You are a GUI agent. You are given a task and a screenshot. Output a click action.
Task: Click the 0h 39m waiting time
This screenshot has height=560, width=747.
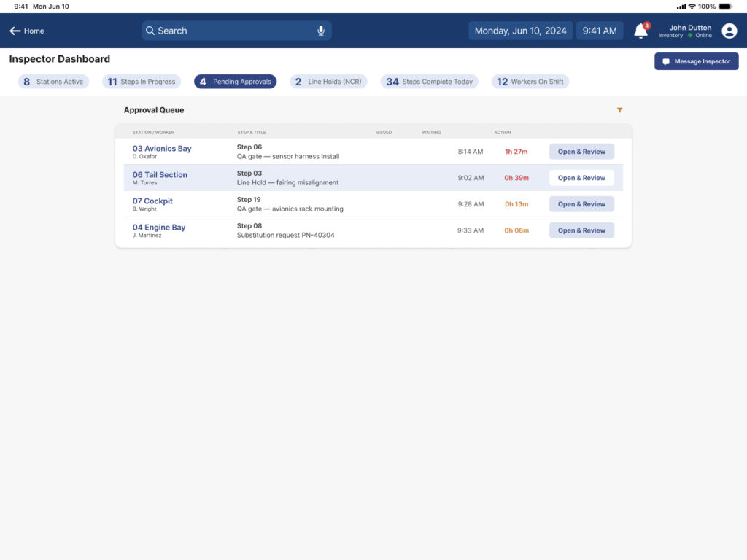[x=516, y=178]
